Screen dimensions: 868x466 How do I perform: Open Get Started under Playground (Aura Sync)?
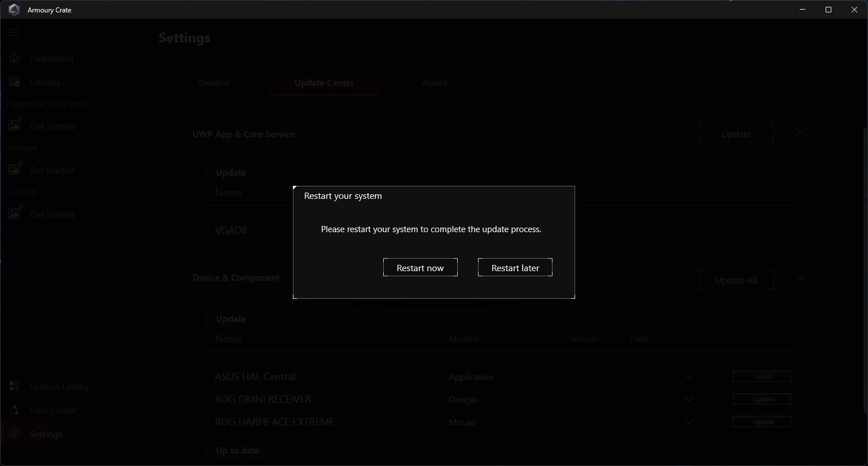(52, 126)
